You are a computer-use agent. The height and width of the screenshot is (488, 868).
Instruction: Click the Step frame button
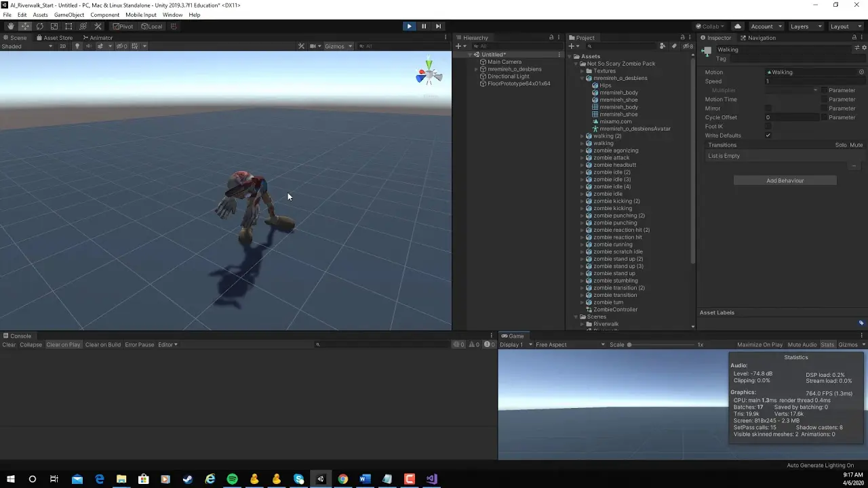439,26
